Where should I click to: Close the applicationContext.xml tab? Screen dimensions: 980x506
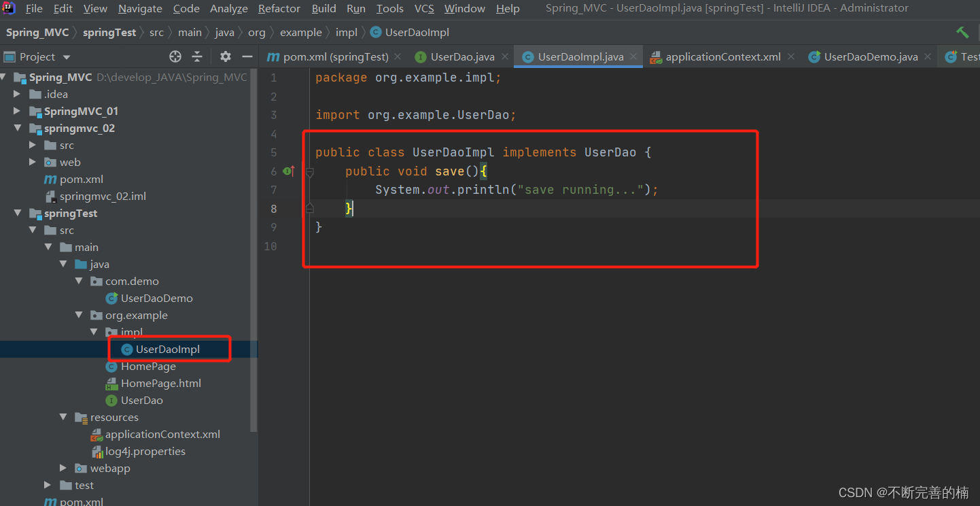pyautogui.click(x=790, y=56)
